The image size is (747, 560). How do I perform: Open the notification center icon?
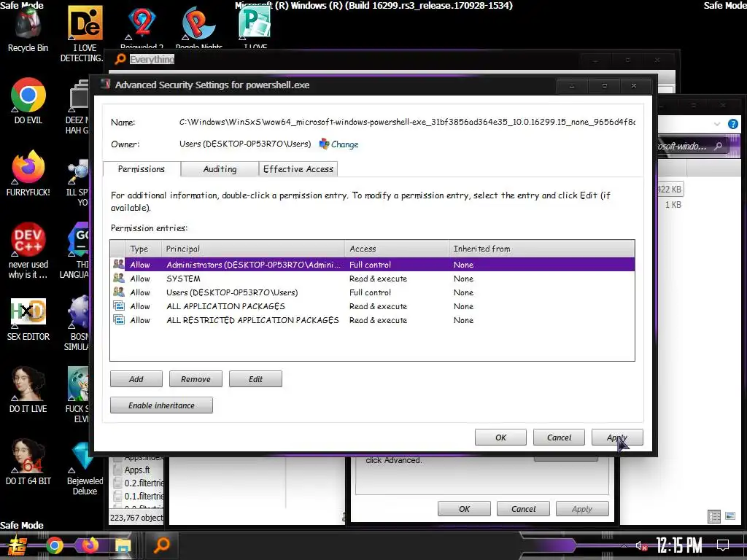click(x=723, y=545)
